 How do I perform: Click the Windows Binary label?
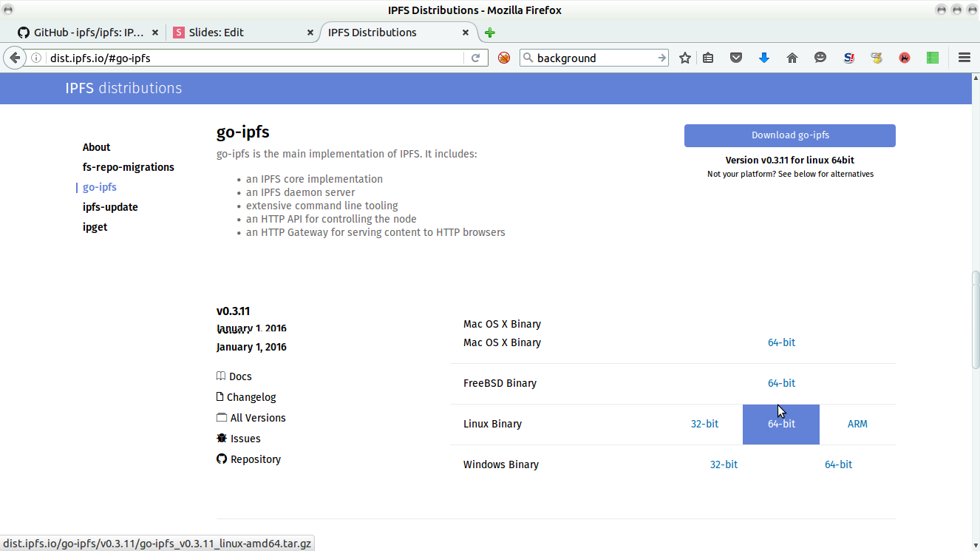point(500,464)
